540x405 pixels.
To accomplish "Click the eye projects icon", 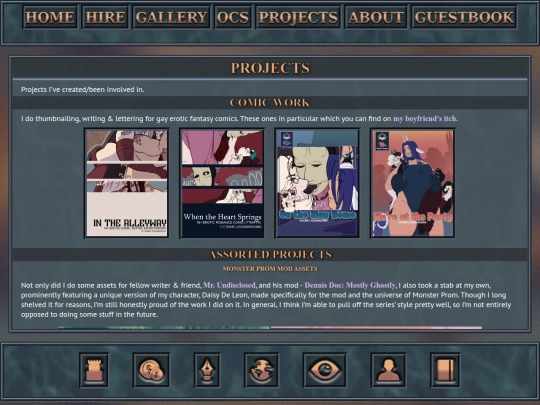I will point(325,370).
